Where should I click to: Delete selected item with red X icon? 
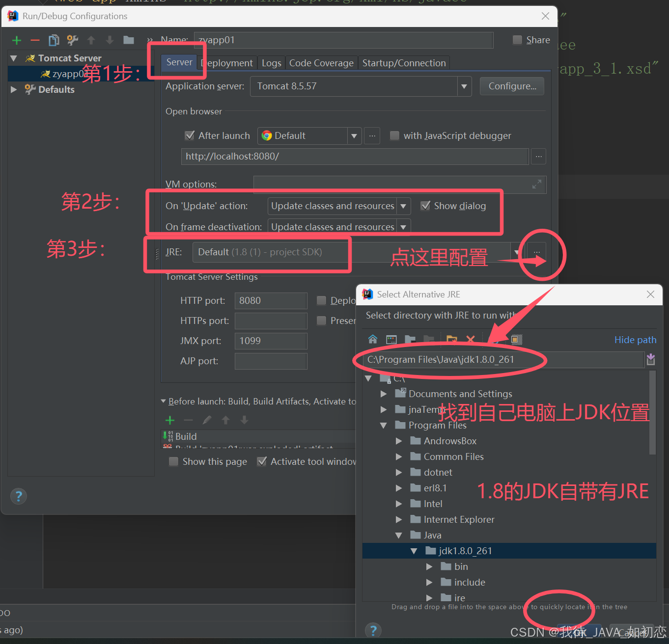[x=471, y=339]
